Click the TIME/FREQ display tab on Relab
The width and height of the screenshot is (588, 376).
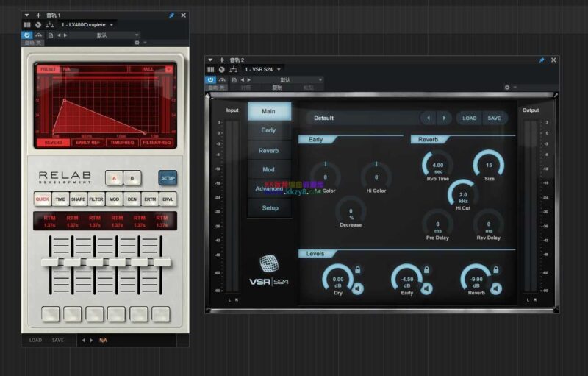pos(122,143)
